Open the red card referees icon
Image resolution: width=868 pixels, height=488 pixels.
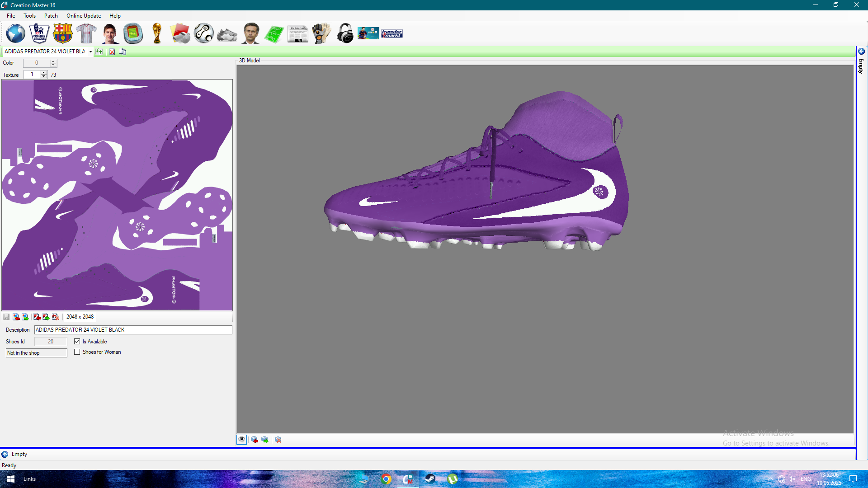(180, 33)
